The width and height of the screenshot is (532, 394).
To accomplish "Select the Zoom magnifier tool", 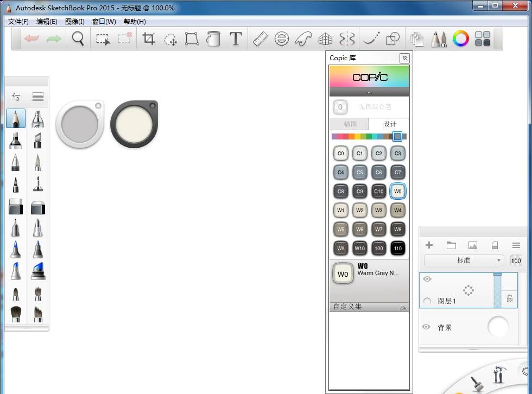I will [78, 39].
